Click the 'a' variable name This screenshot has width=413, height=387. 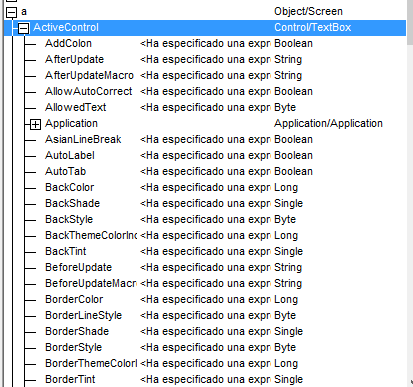(x=24, y=12)
